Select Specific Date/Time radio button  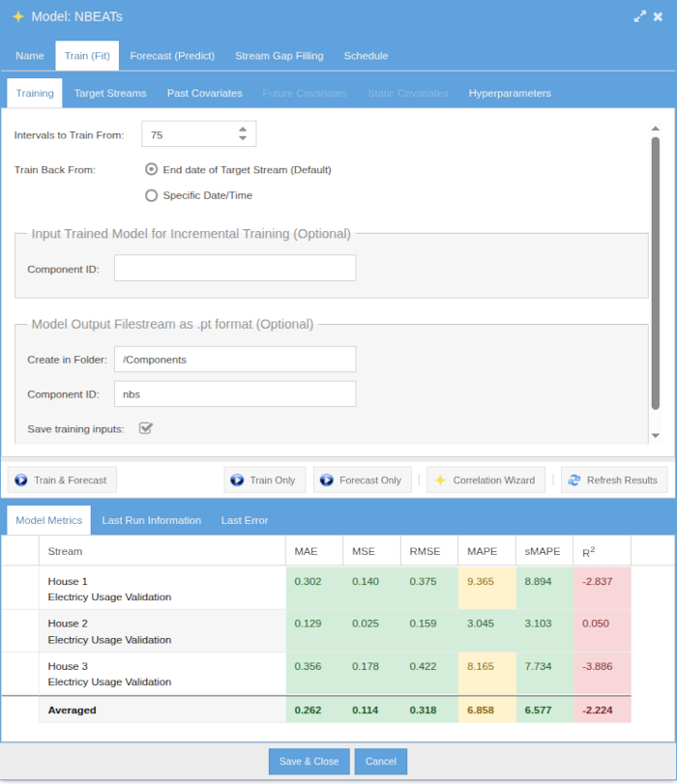click(x=151, y=195)
